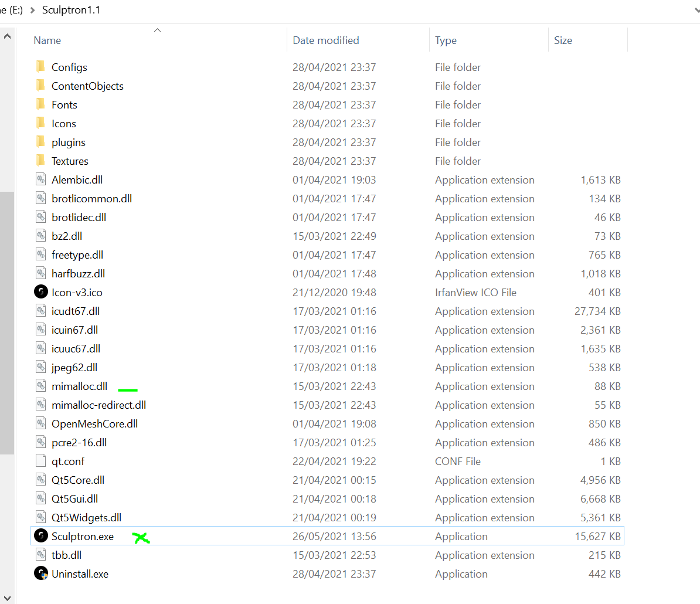Click the mimalloc.dll file icon

point(40,386)
